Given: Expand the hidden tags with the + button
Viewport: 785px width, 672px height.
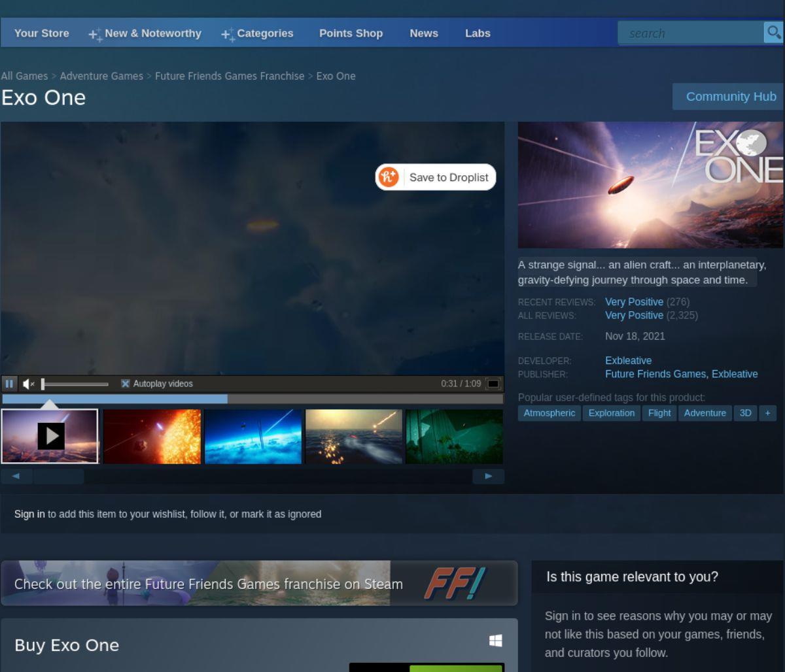Looking at the screenshot, I should click(768, 412).
